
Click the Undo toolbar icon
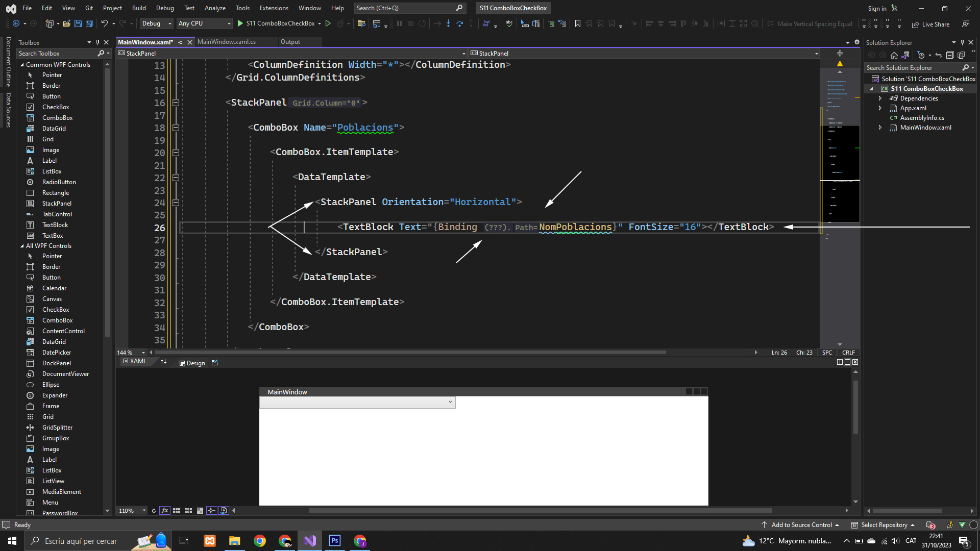pos(104,23)
